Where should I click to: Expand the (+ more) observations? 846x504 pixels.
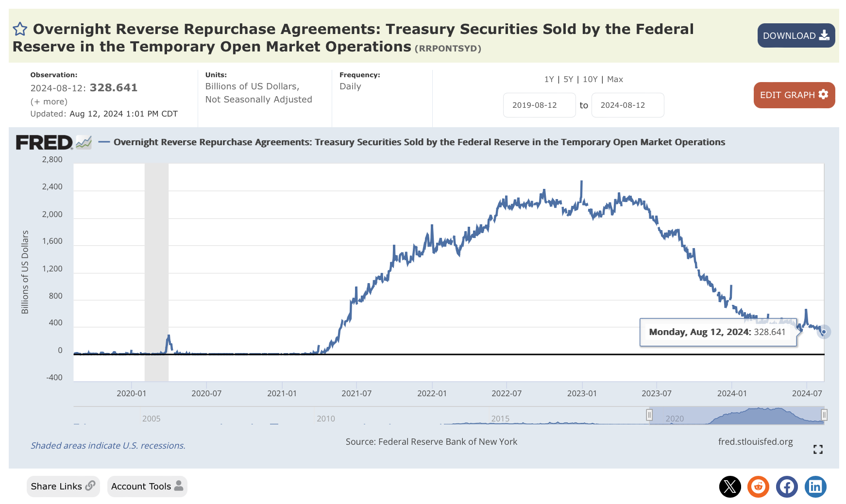tap(49, 101)
